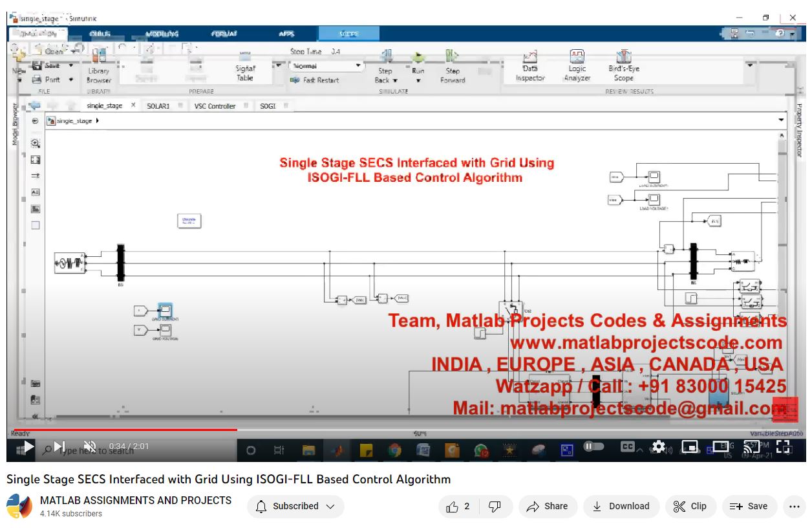Cast video to a TV
This screenshot has height=528, width=812.
pos(751,446)
